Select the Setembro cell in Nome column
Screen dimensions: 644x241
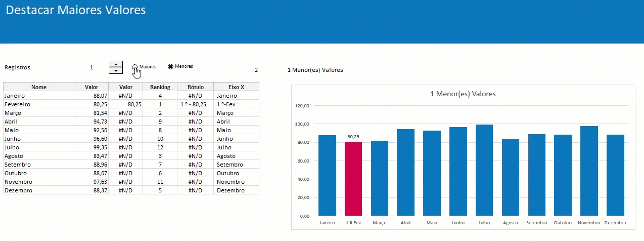[x=39, y=165]
